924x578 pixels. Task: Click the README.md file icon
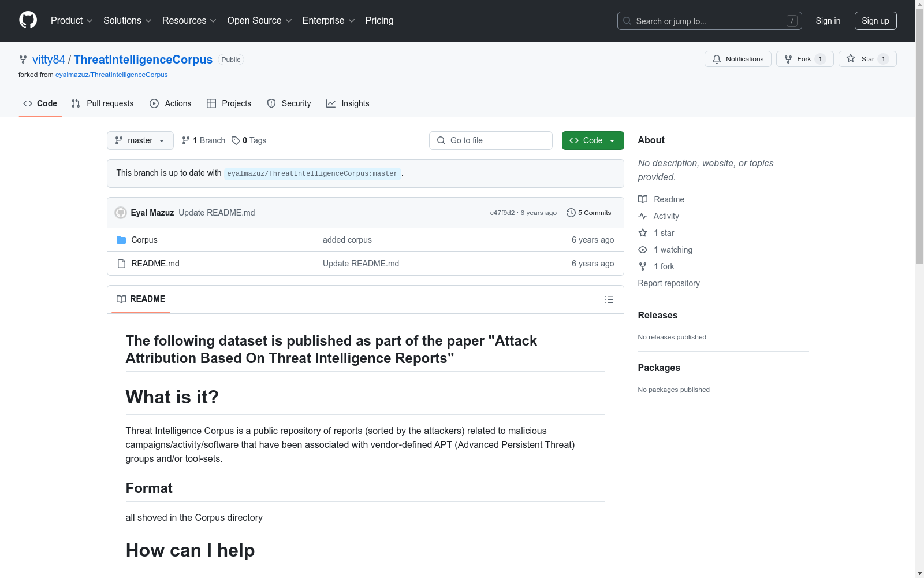(x=121, y=264)
